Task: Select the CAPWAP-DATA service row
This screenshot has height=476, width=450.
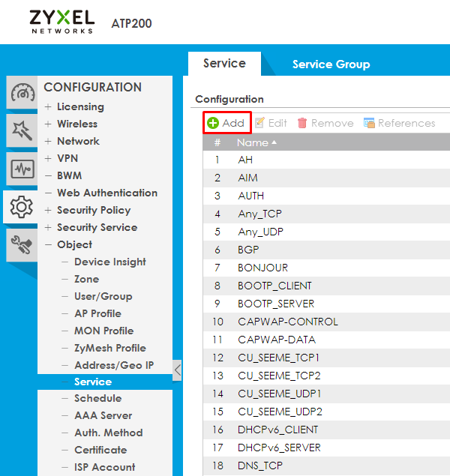Action: 326,340
